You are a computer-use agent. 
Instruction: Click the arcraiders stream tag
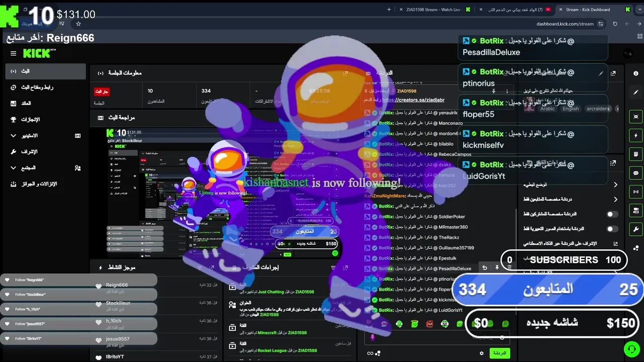(598, 109)
